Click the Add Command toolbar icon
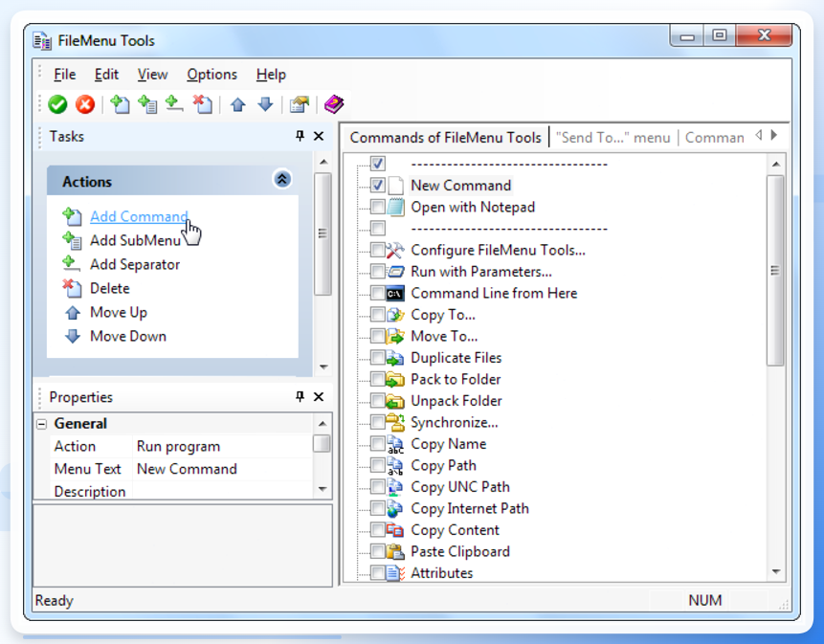 tap(120, 104)
